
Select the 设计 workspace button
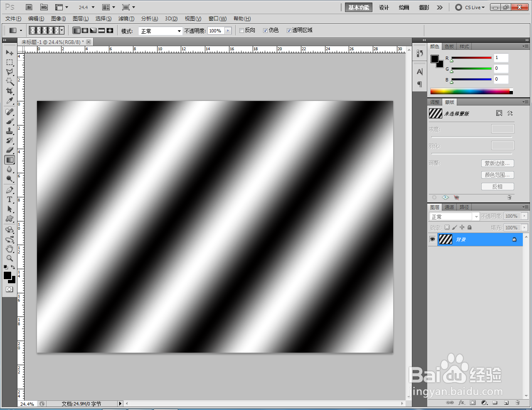tap(384, 7)
